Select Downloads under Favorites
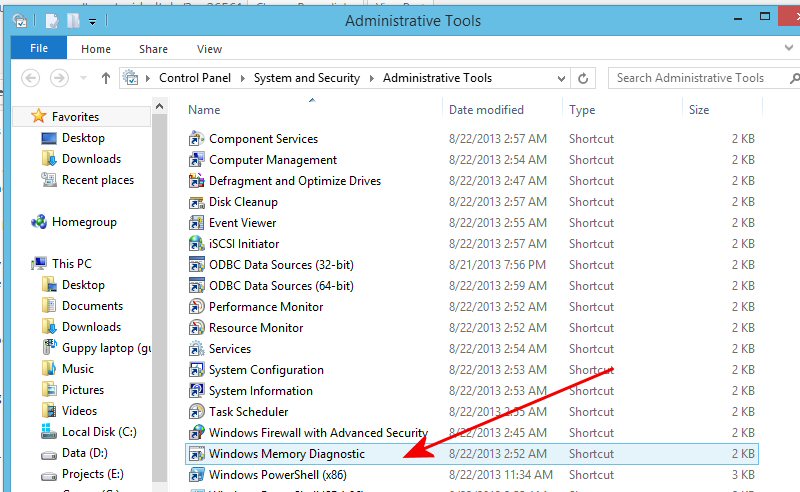 pyautogui.click(x=91, y=159)
